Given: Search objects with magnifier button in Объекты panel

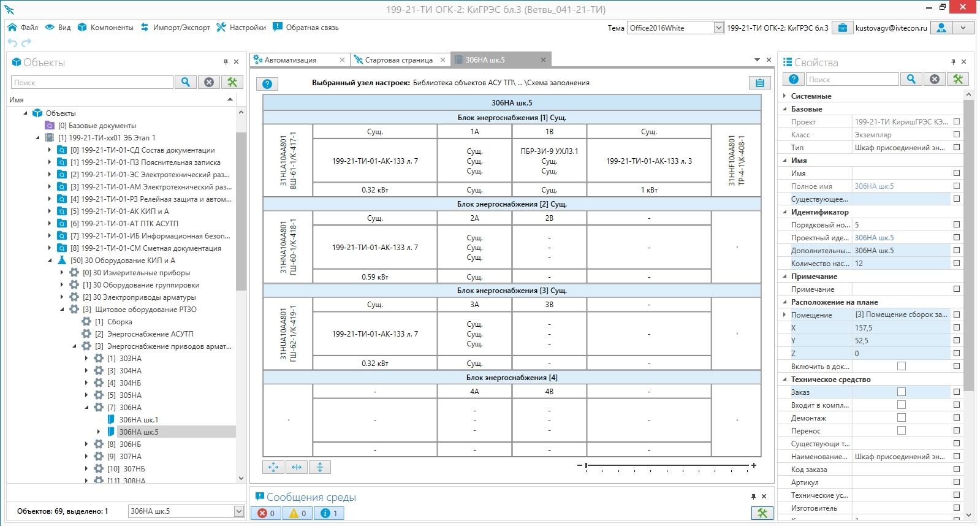Looking at the screenshot, I should [186, 82].
